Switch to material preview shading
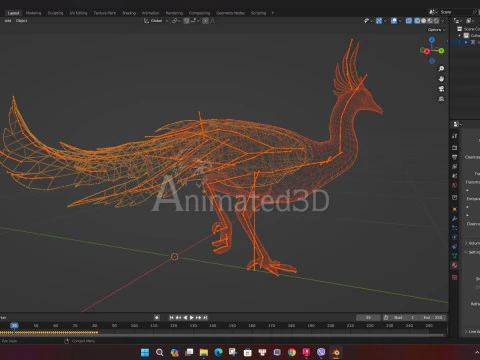 430,21
